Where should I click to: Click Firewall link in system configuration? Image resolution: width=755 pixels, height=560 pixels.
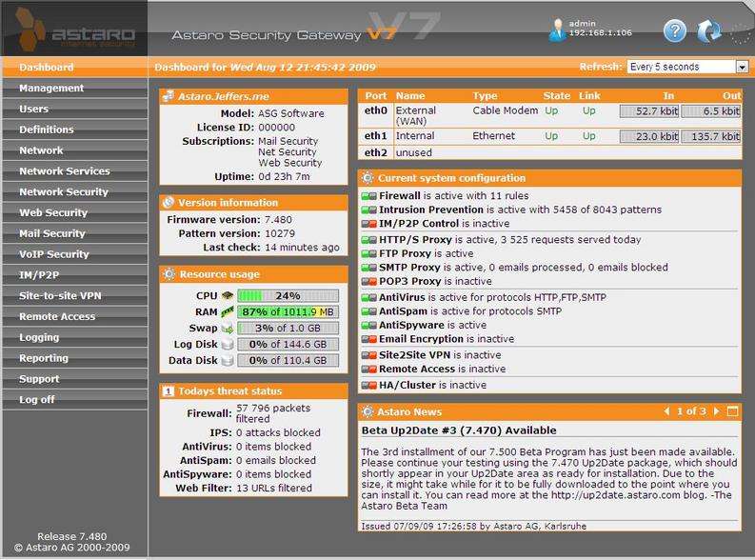[400, 196]
